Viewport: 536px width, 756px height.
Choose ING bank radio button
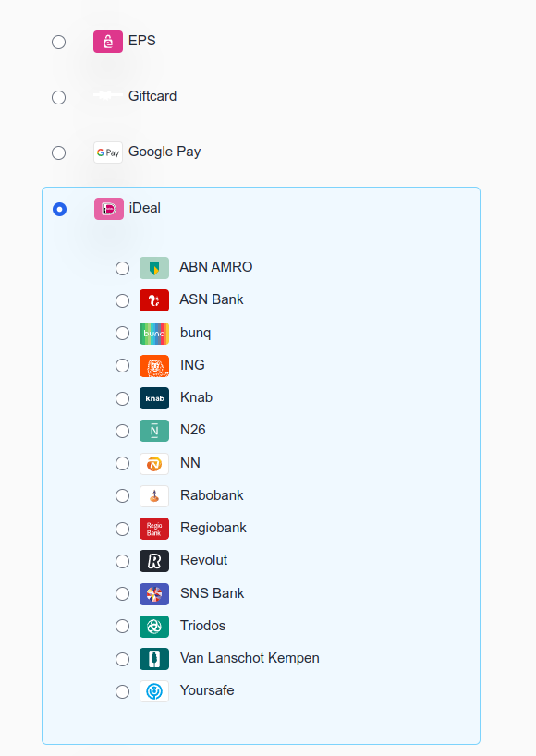pos(122,365)
